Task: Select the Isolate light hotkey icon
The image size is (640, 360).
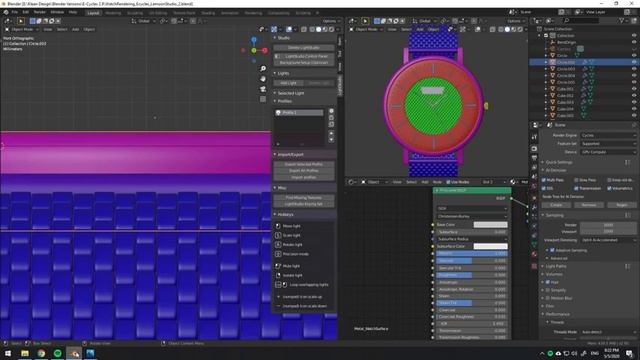Action: [x=278, y=275]
